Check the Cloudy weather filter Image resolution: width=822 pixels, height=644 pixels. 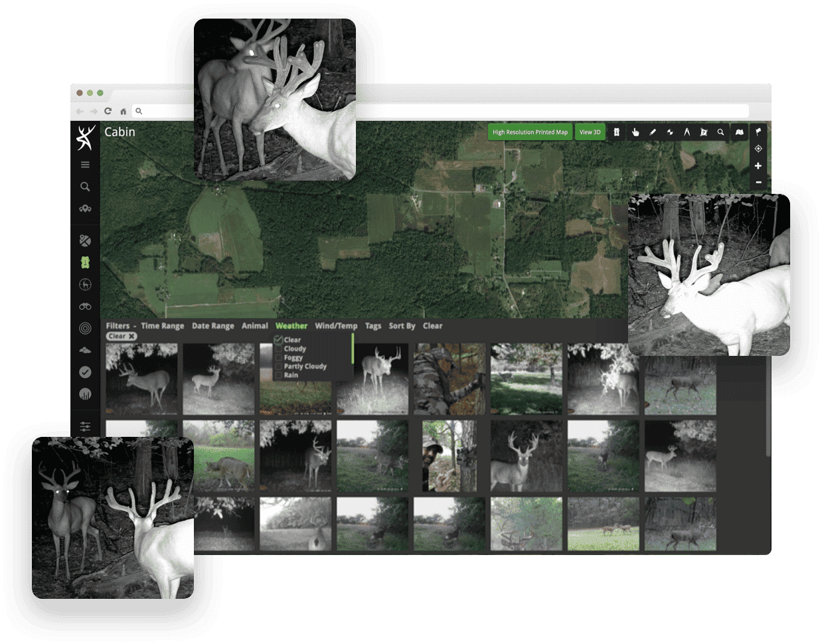pos(278,349)
